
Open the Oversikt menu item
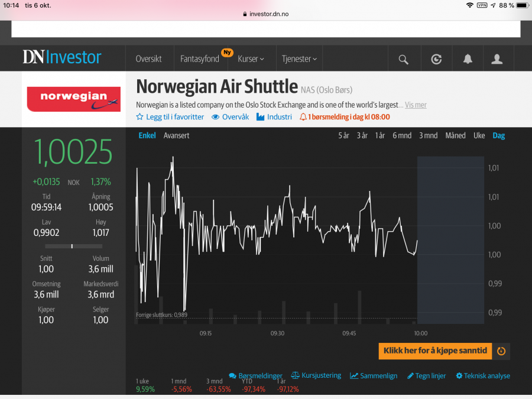148,59
